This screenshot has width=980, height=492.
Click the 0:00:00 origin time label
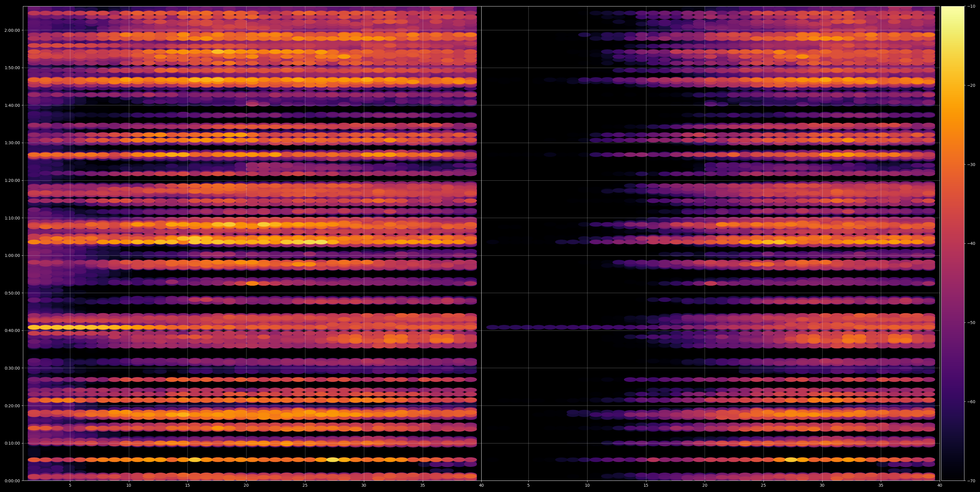13,481
